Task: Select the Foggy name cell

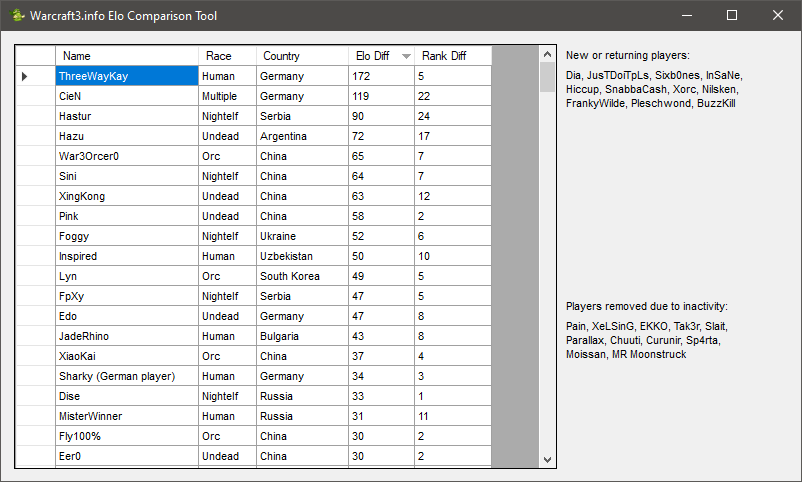Action: pyautogui.click(x=127, y=236)
